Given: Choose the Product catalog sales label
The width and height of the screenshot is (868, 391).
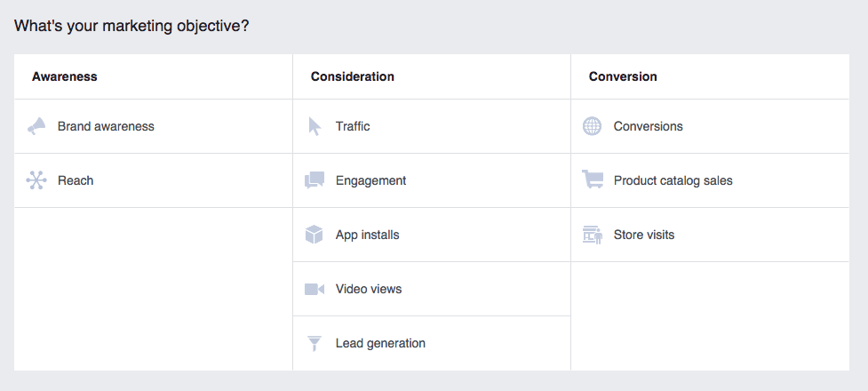Looking at the screenshot, I should point(673,180).
